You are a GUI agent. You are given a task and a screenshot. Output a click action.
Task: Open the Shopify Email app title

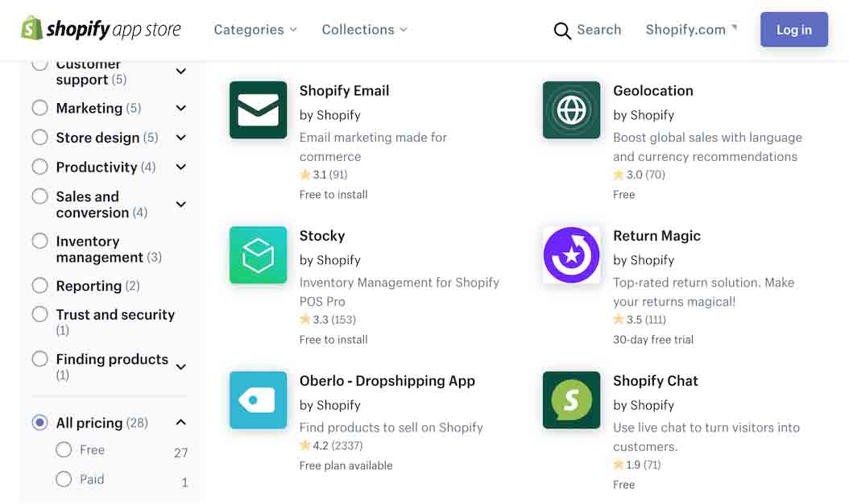[x=344, y=90]
